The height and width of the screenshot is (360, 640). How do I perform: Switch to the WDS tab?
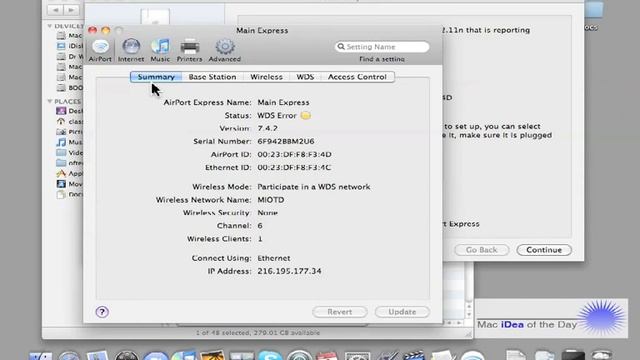pyautogui.click(x=305, y=77)
